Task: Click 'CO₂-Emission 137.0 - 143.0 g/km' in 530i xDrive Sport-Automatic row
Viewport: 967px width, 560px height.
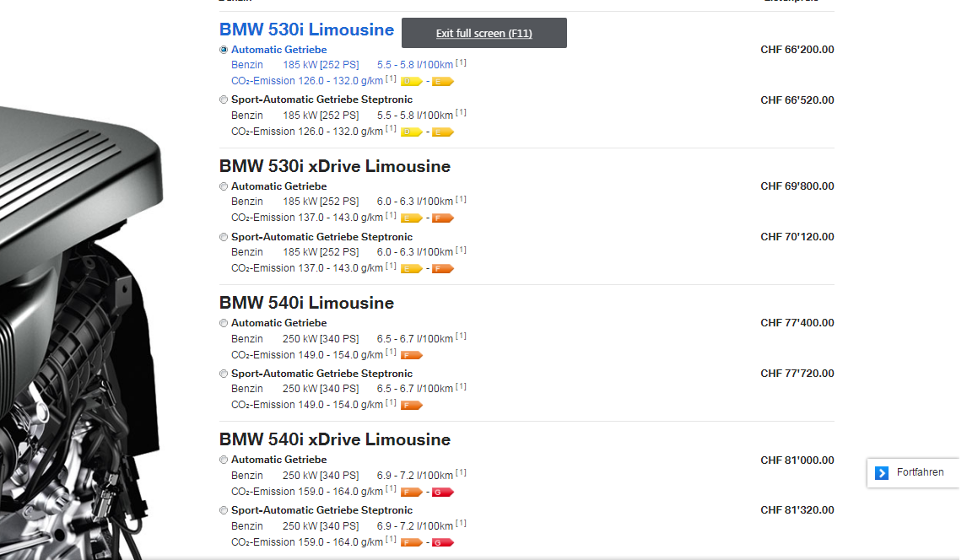Action: pos(307,268)
